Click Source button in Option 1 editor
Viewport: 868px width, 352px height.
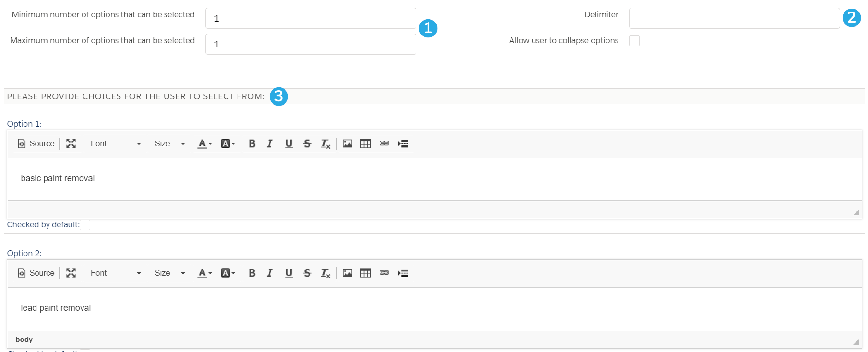click(x=36, y=143)
